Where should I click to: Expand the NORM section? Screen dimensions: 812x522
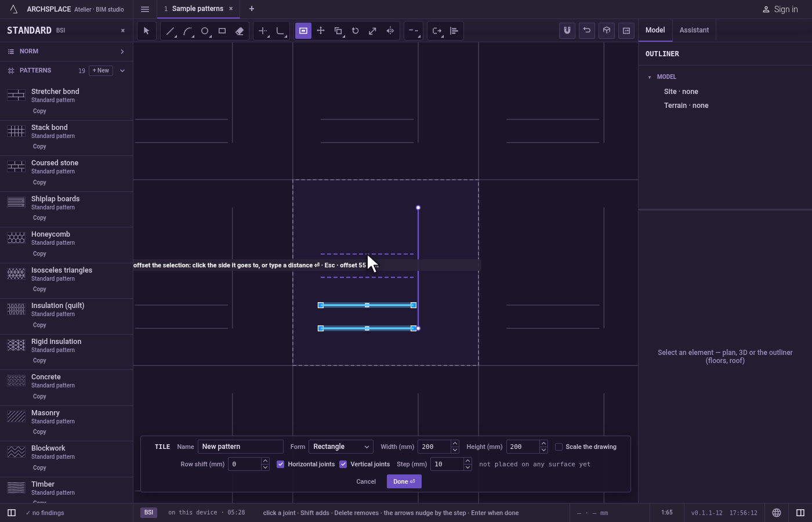(x=66, y=52)
